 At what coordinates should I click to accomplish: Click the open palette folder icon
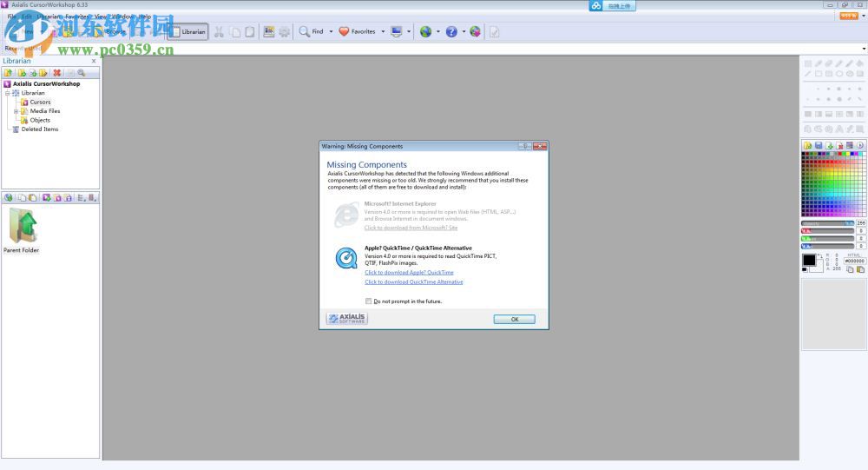click(x=807, y=145)
